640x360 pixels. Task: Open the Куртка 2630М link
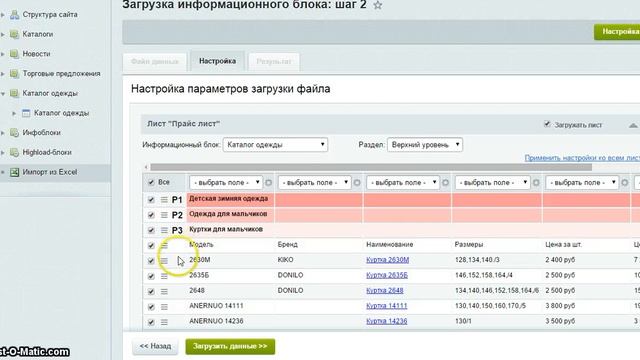pyautogui.click(x=387, y=260)
